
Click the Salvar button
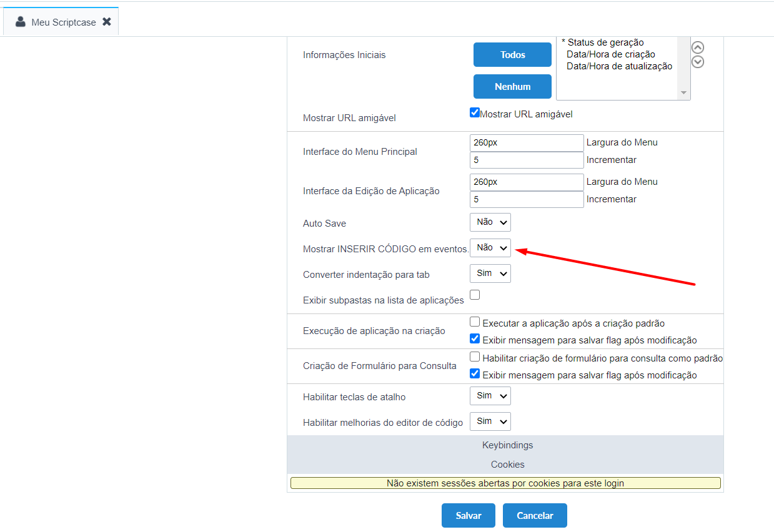point(469,516)
